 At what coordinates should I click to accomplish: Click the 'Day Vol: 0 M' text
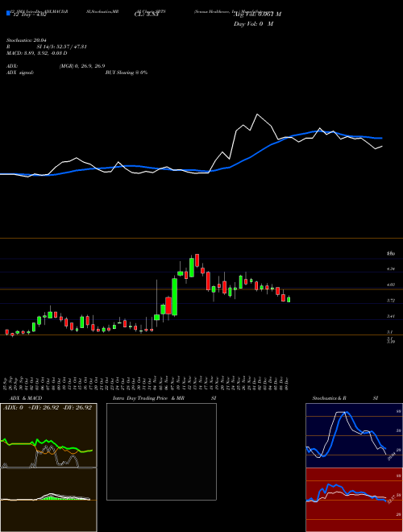(x=253, y=24)
